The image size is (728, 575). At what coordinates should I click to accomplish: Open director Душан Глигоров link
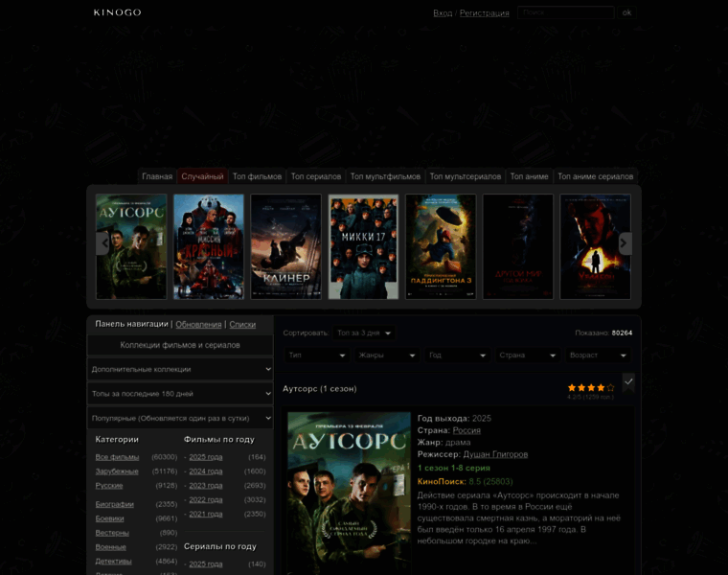point(495,454)
